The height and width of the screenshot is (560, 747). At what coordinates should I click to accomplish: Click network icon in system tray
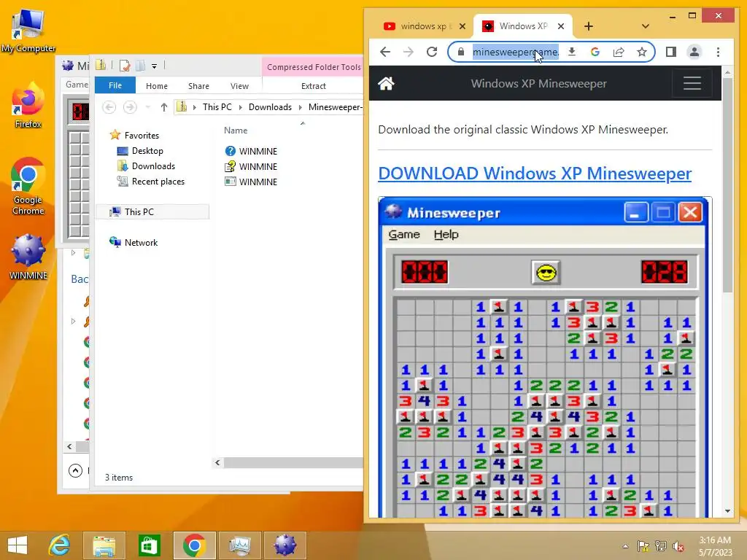[661, 545]
